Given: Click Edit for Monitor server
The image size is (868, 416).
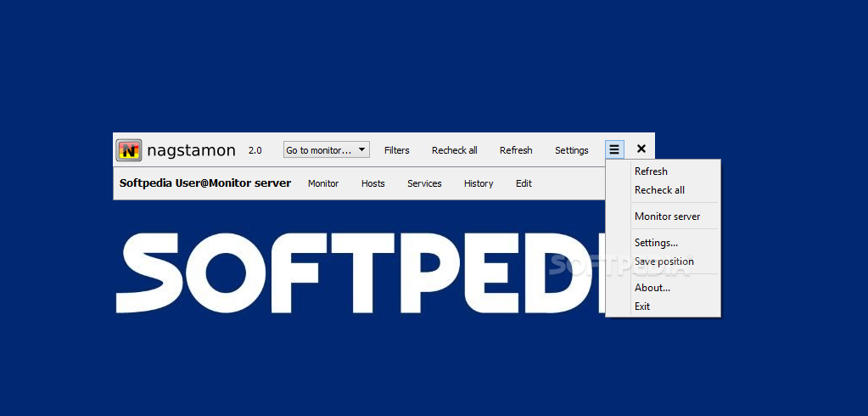Looking at the screenshot, I should pos(524,183).
